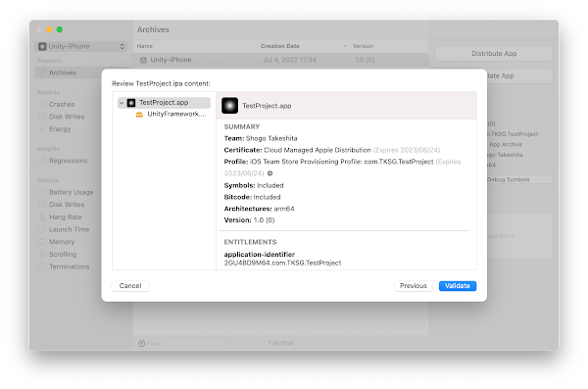Open Scrolling metrics in the sidebar
Screen dimensions: 588x389
tap(63, 255)
